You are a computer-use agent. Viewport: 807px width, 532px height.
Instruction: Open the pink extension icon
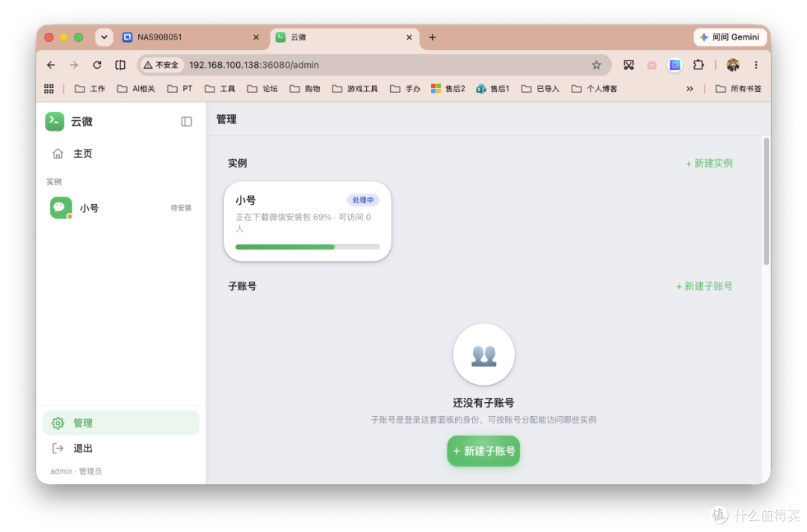coord(652,65)
